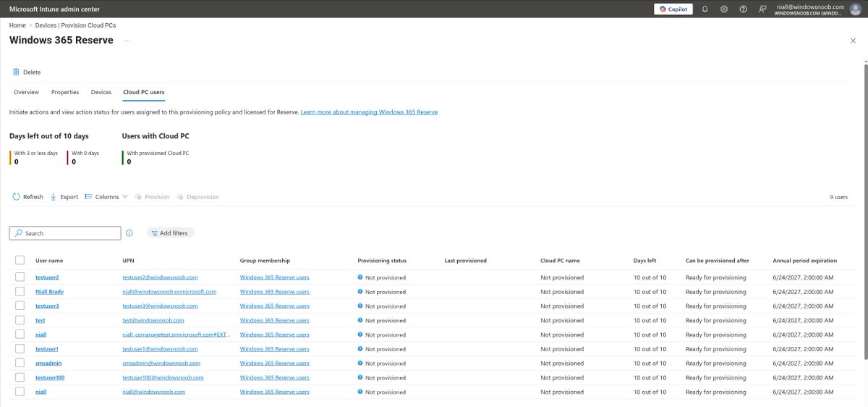Open account avatar for niall@windowsnoob.com
The height and width of the screenshot is (407, 868).
tap(855, 9)
